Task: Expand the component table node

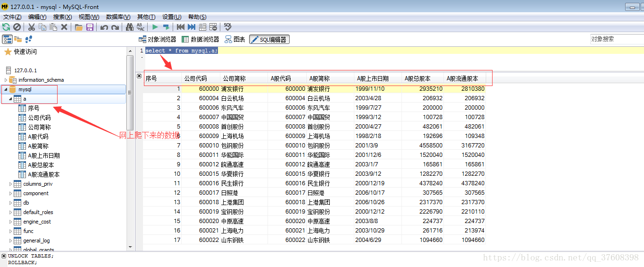Action: click(x=10, y=193)
